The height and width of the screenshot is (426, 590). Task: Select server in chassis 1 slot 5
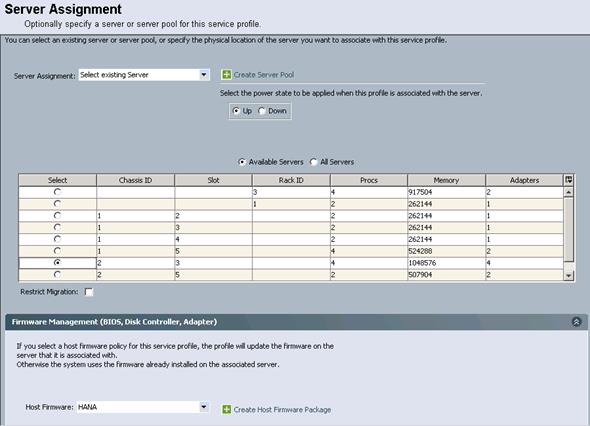(57, 251)
